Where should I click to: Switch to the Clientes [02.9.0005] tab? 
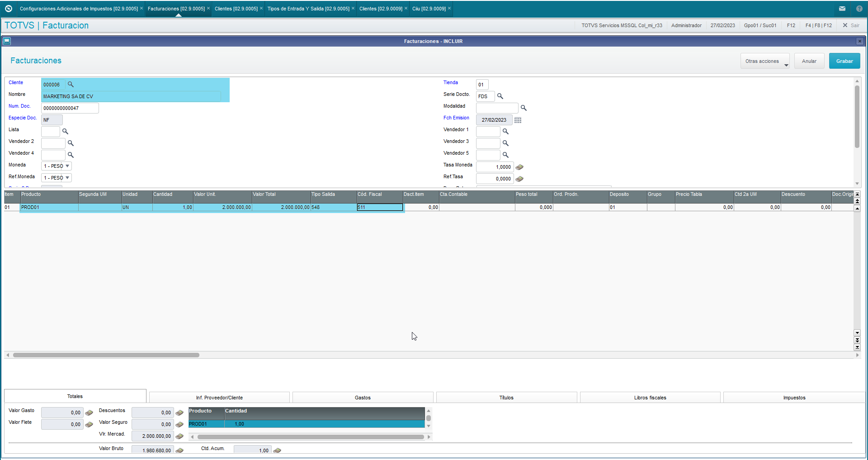tap(236, 9)
